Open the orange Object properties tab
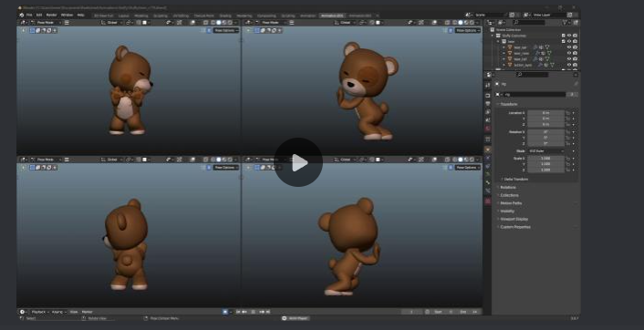 click(488, 150)
